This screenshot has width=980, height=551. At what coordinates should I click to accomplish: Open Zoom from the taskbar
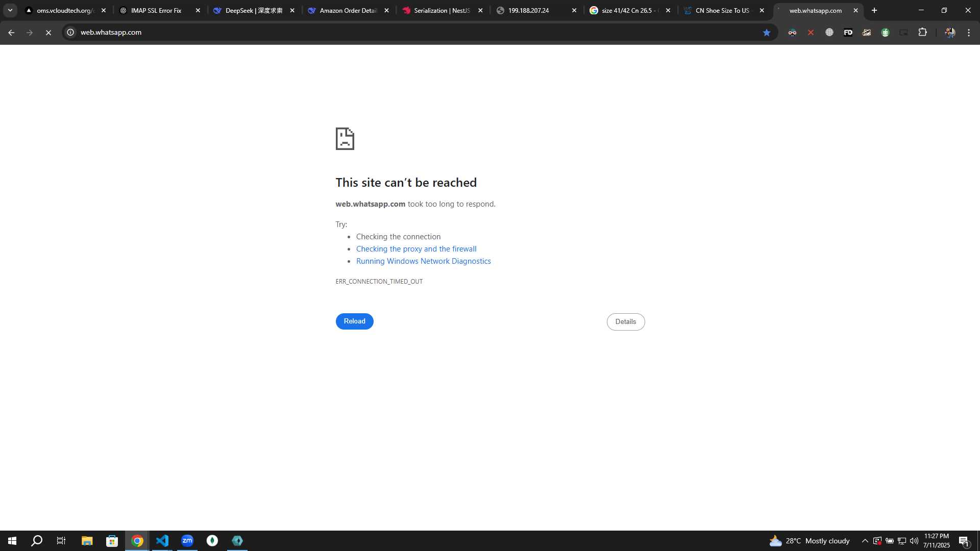[187, 541]
